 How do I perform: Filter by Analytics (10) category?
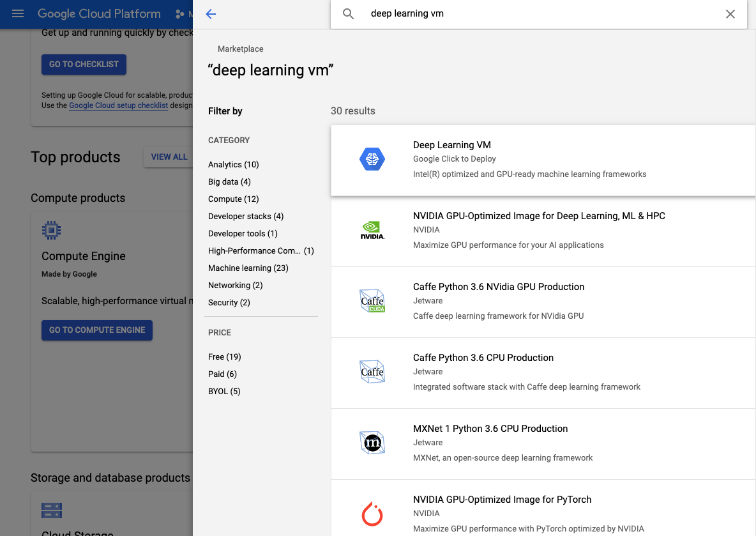(x=233, y=165)
